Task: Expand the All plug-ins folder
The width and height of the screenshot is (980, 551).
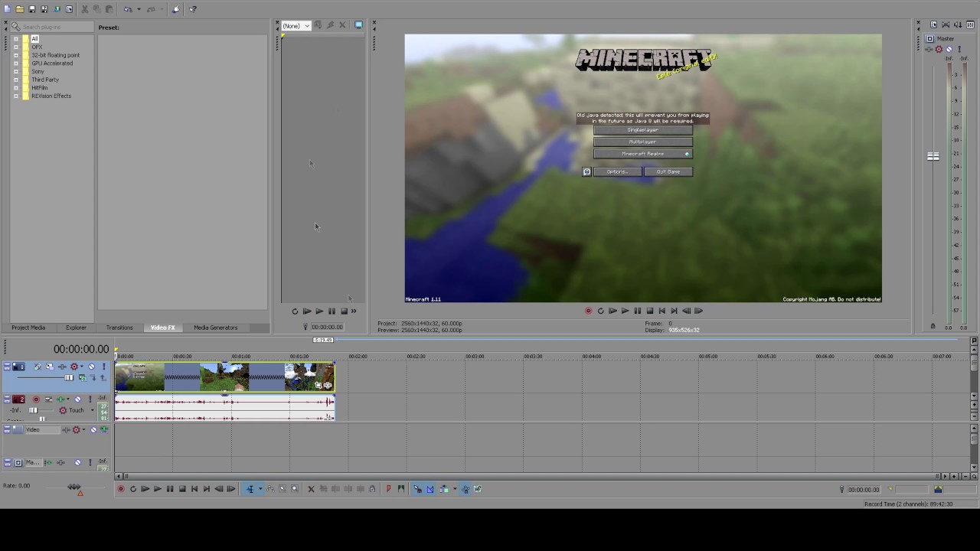Action: [16, 39]
